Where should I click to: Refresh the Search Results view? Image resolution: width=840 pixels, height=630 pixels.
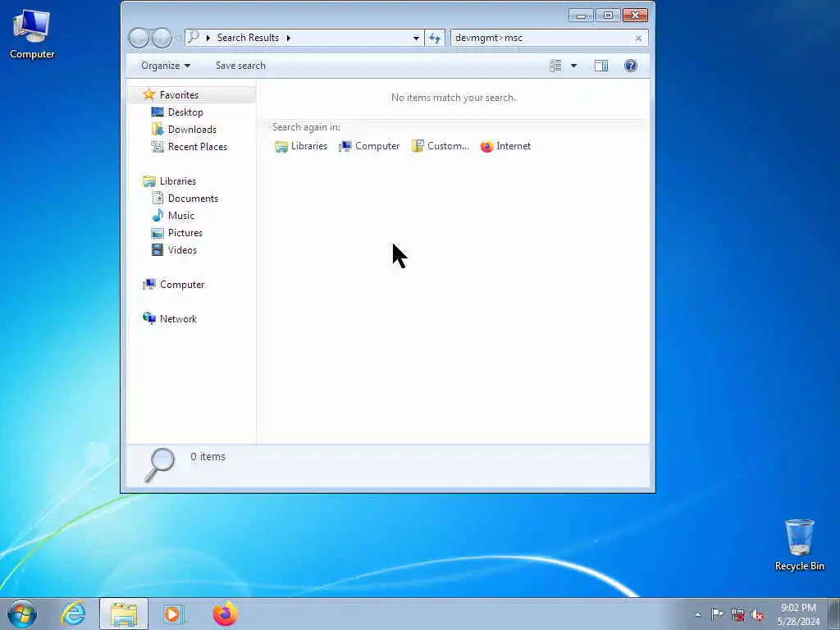click(x=435, y=38)
